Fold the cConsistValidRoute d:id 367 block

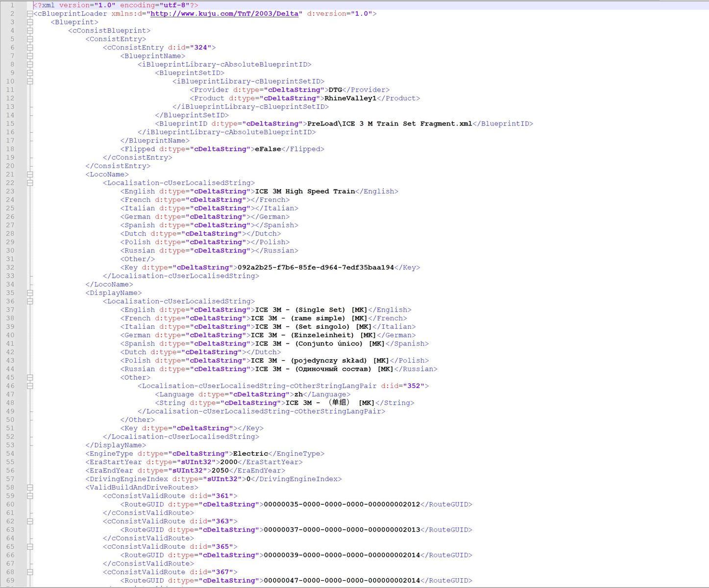pos(30,572)
